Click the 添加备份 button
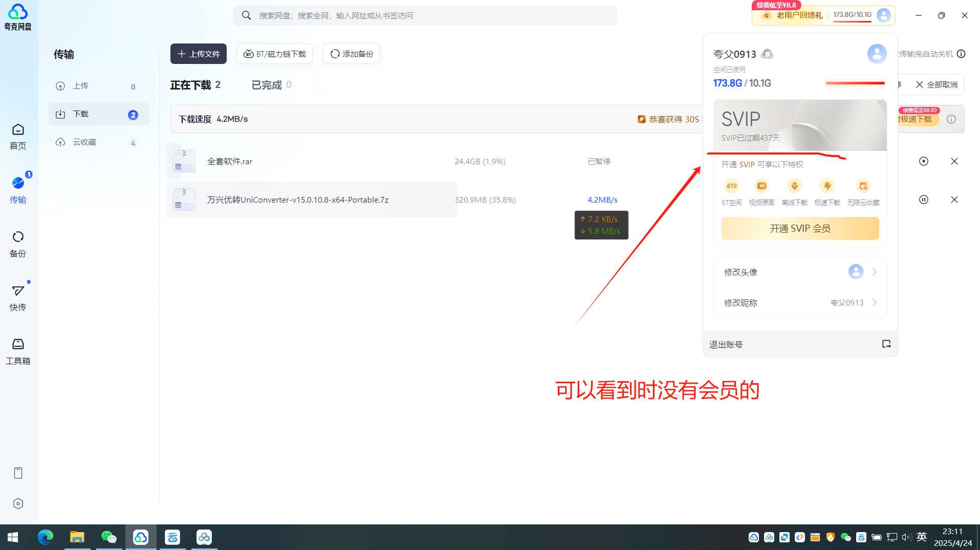This screenshot has height=550, width=980. 352,54
